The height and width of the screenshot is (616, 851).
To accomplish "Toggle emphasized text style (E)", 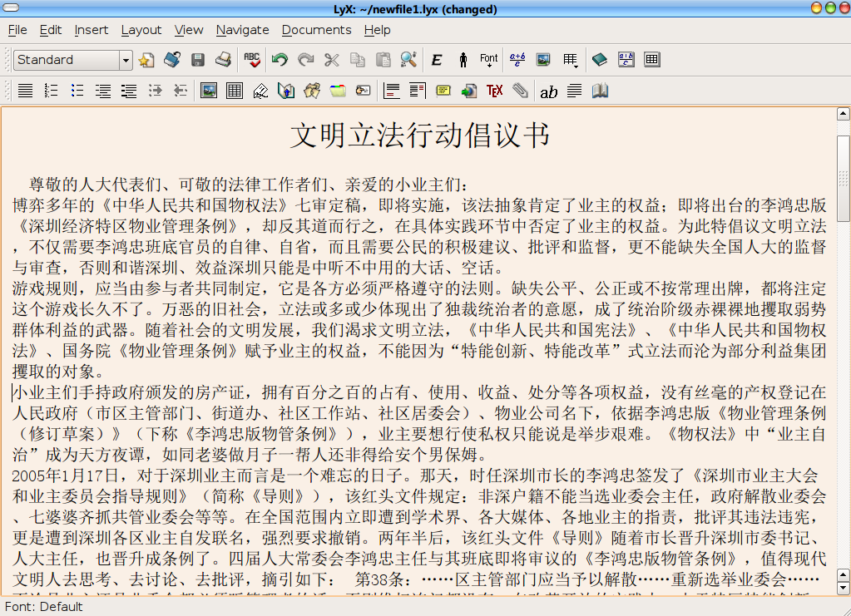I will coord(437,60).
